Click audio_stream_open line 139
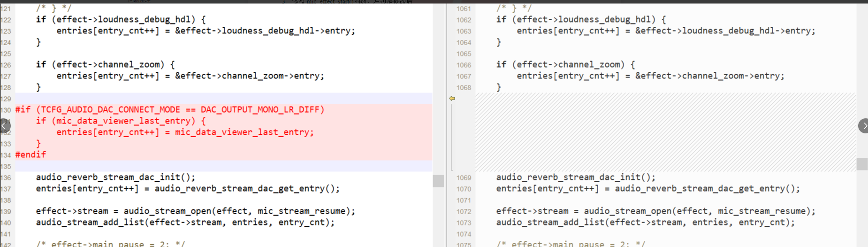 click(x=196, y=211)
